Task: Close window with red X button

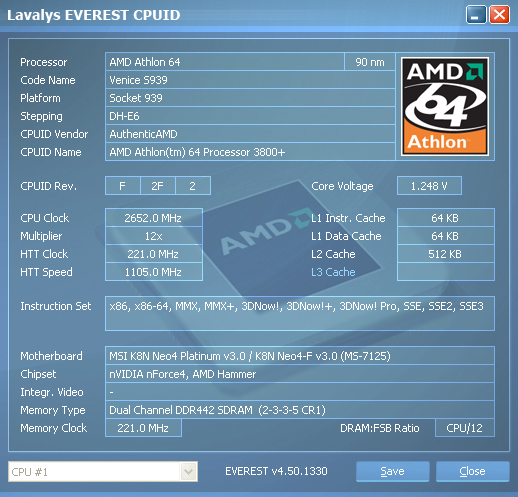Action: pyautogui.click(x=499, y=15)
